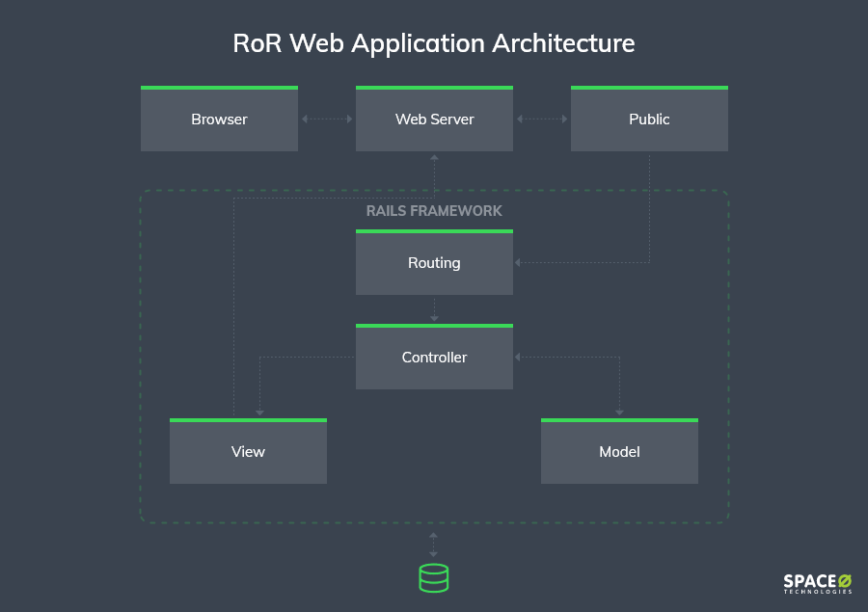Click the arrowhead pointing up into Web Server
This screenshot has height=612, width=868.
(x=434, y=157)
